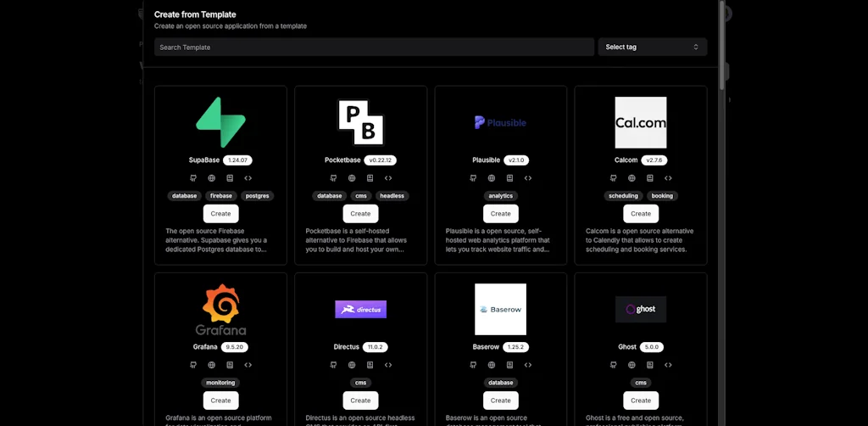Viewport: 868px width, 426px height.
Task: Click the template list vertical scrollbar
Action: pos(722,44)
